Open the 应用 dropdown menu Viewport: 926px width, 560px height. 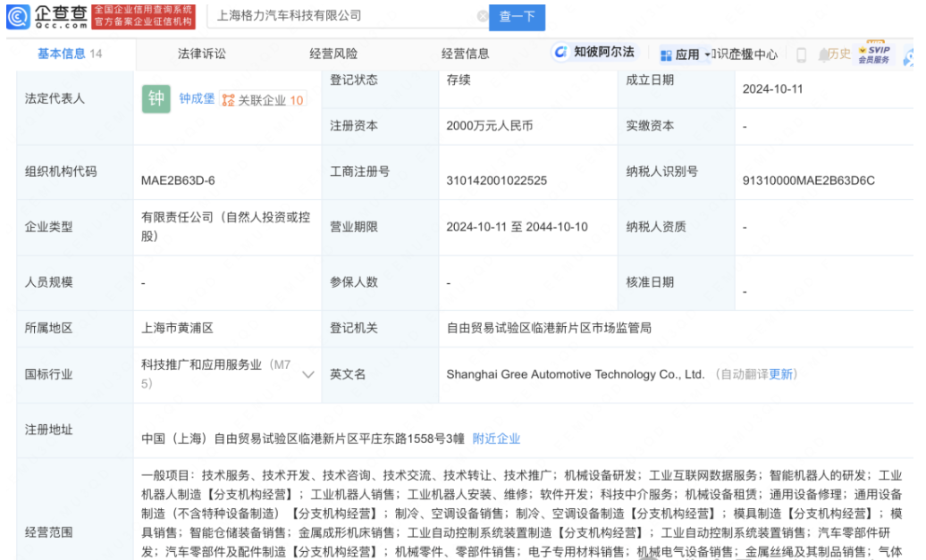(685, 54)
